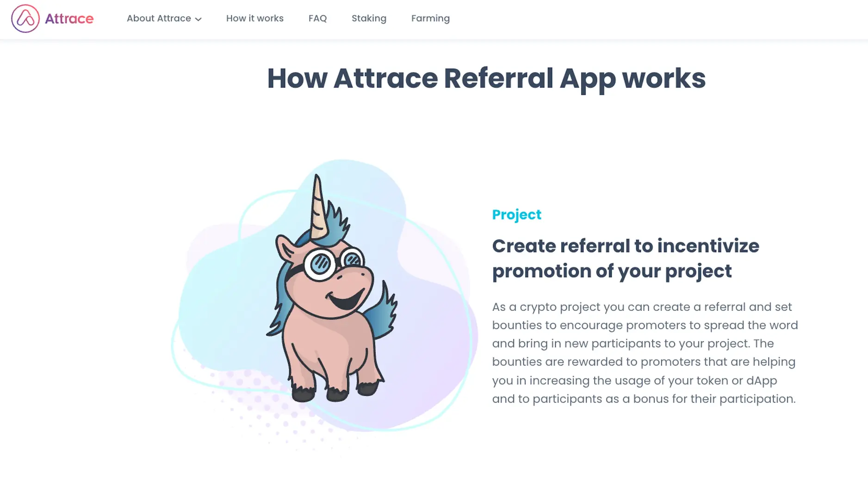Click the paragraph starting As a crypto project
Viewport: 868px width, 489px height.
[x=645, y=353]
